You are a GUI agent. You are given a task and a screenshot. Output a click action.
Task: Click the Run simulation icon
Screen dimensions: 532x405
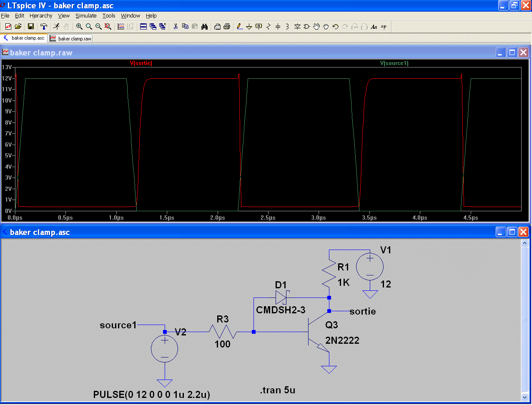click(x=56, y=27)
